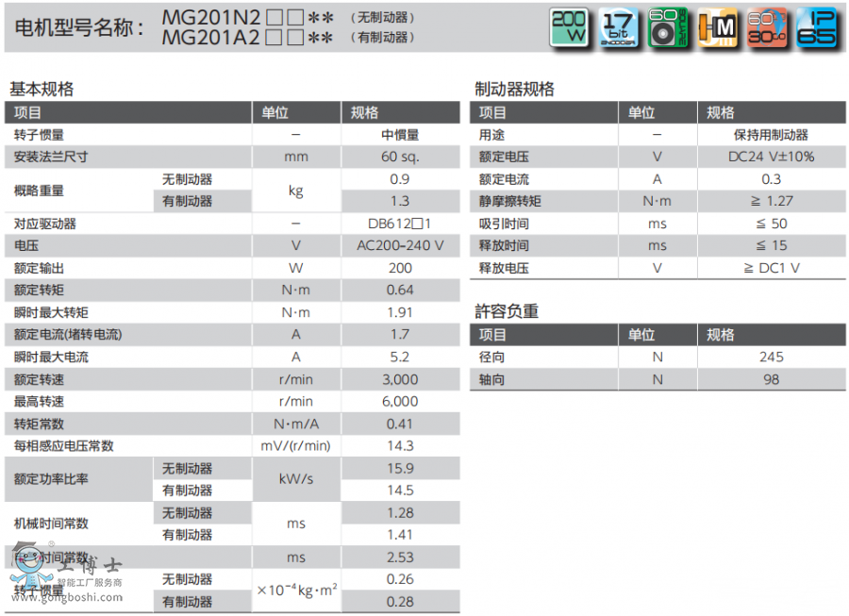The height and width of the screenshot is (616, 849).
Task: Click the AC200–240 V voltage value
Action: click(399, 245)
